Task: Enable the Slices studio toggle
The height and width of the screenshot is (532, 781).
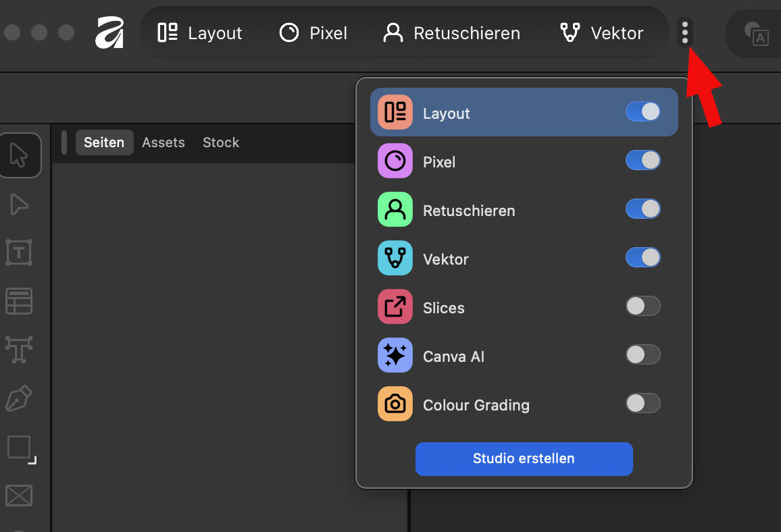Action: [643, 307]
